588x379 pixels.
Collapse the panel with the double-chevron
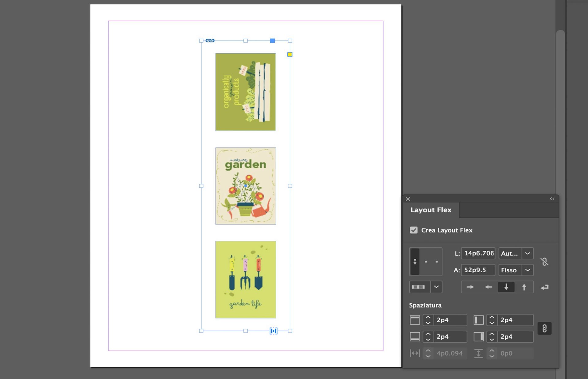coord(552,199)
